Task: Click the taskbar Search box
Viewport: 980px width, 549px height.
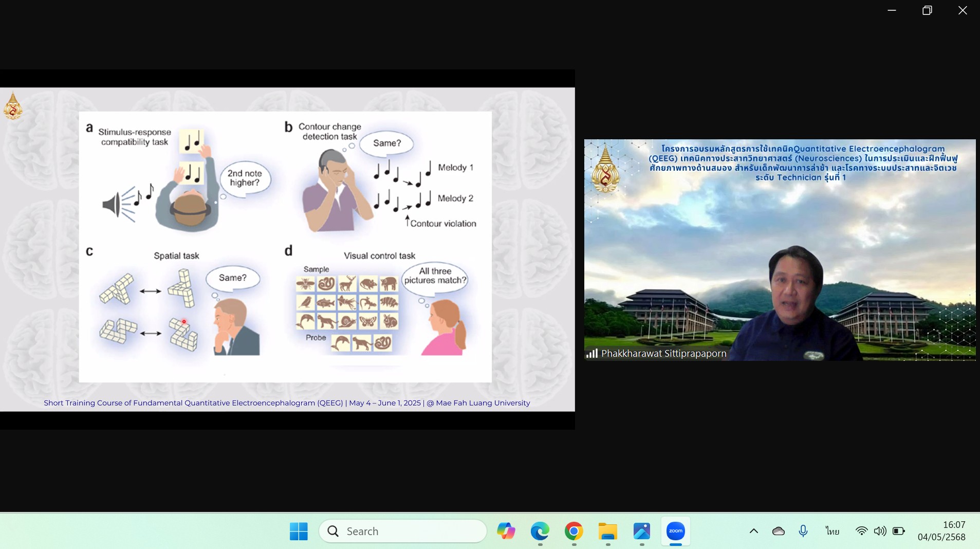Action: (x=403, y=531)
